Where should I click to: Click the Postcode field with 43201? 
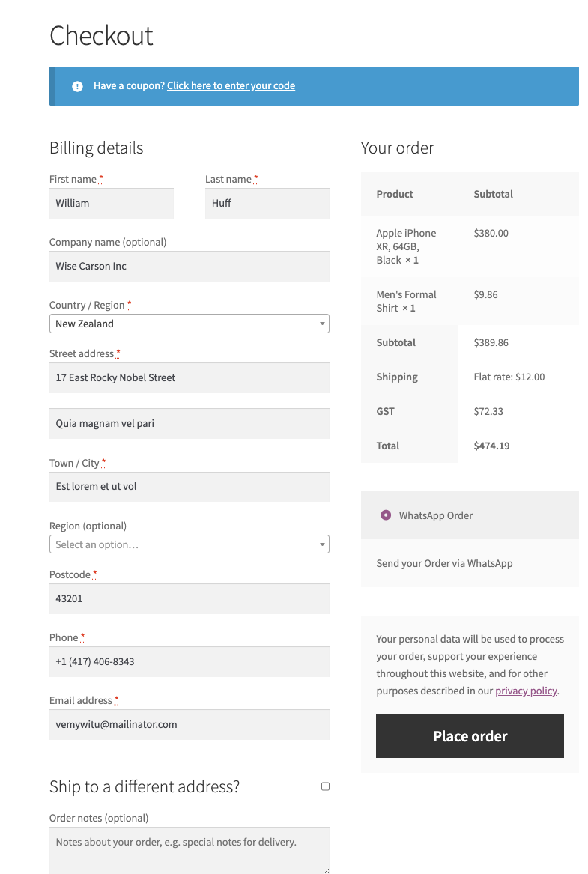click(x=190, y=598)
